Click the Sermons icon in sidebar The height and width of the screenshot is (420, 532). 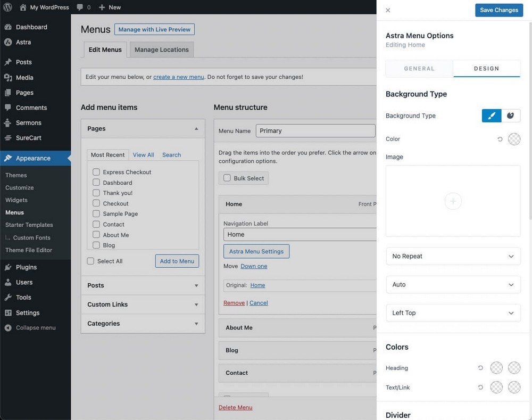click(x=8, y=122)
